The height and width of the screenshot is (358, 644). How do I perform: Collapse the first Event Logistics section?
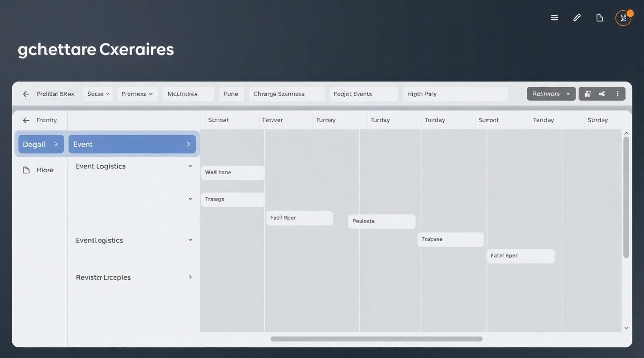click(190, 166)
